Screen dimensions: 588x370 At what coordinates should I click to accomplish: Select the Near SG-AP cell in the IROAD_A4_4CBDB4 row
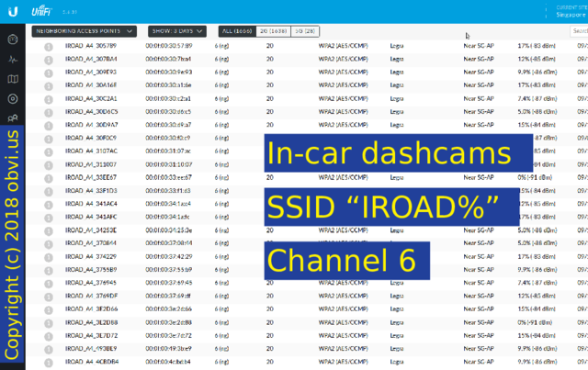(479, 362)
